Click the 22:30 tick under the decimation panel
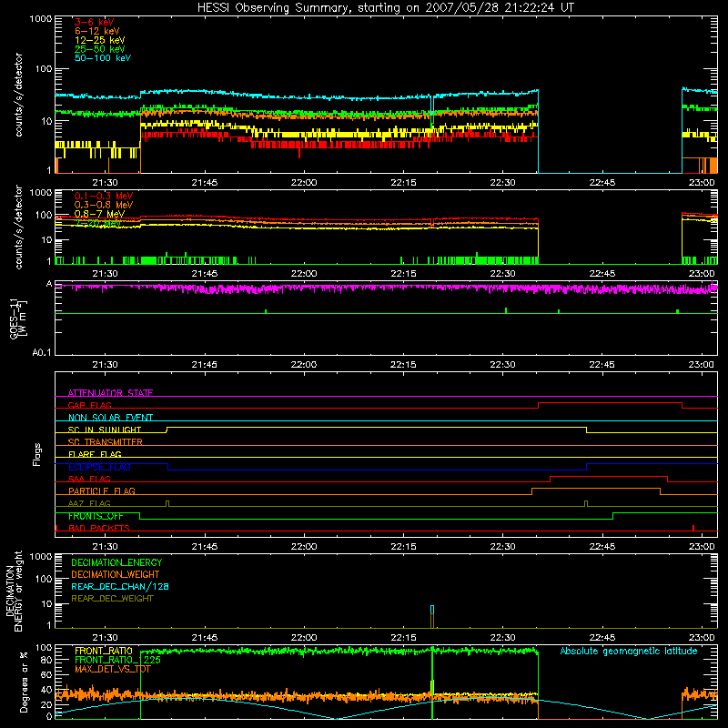The width and height of the screenshot is (728, 728). pos(503,638)
